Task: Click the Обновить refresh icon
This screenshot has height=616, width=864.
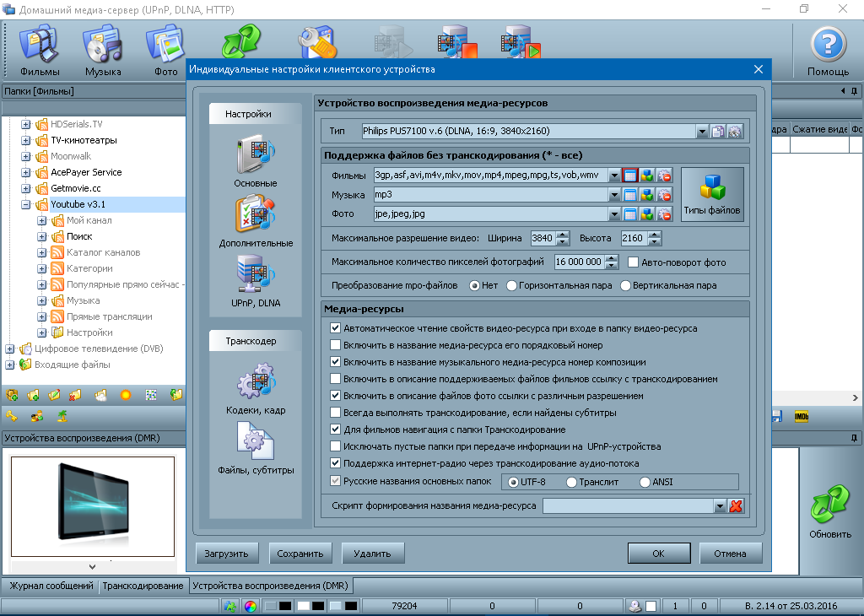Action: click(x=829, y=510)
